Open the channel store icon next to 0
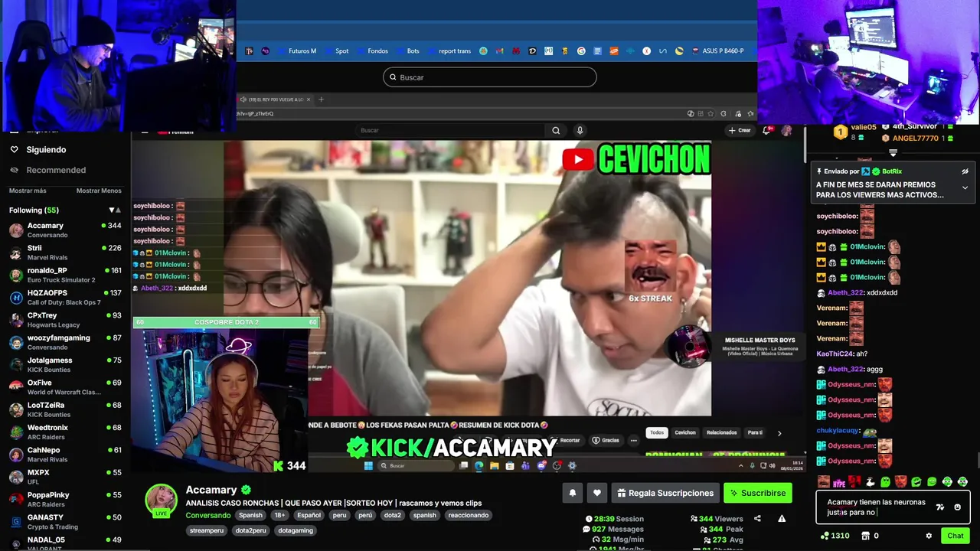This screenshot has height=551, width=980. tap(865, 536)
